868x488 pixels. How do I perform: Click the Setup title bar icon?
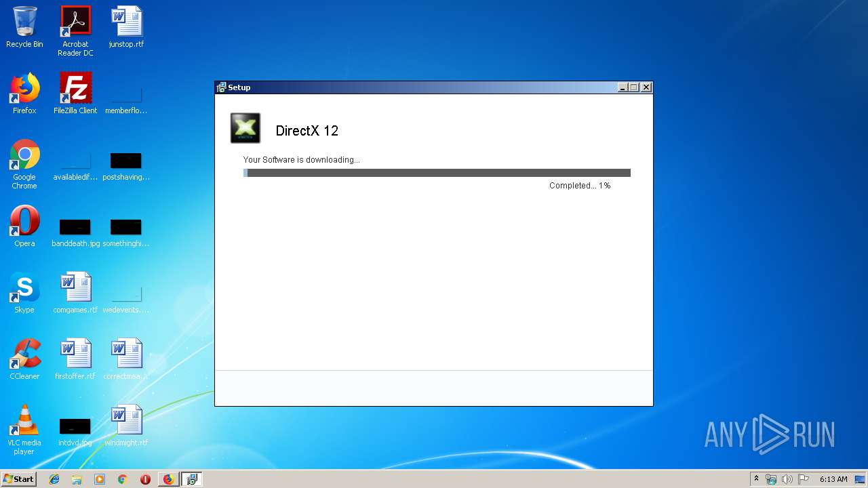click(x=221, y=87)
